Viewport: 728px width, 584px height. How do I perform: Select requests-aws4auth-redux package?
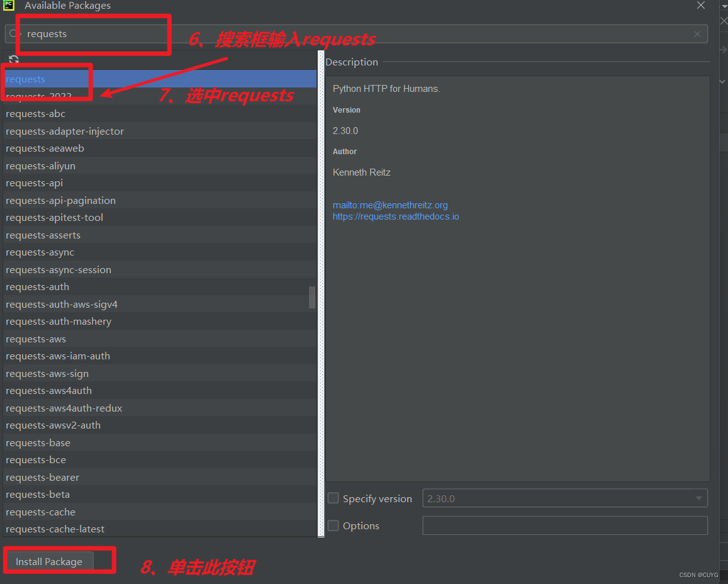(160, 408)
